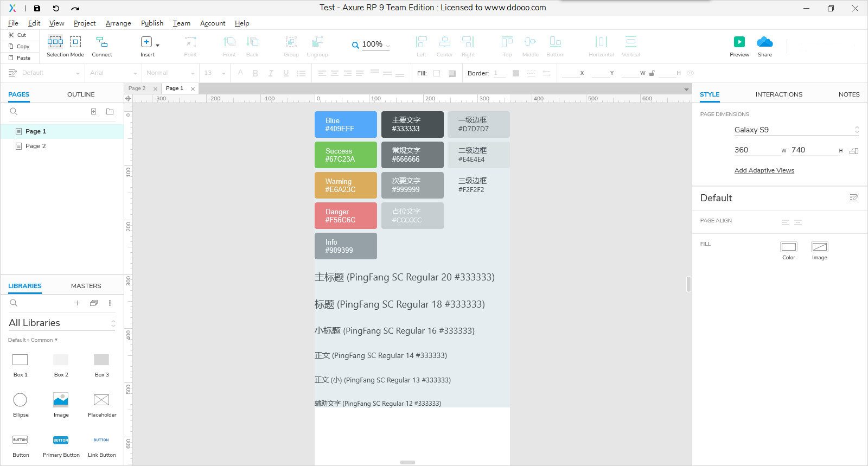This screenshot has height=466, width=868.
Task: Toggle Bold text formatting
Action: [256, 73]
